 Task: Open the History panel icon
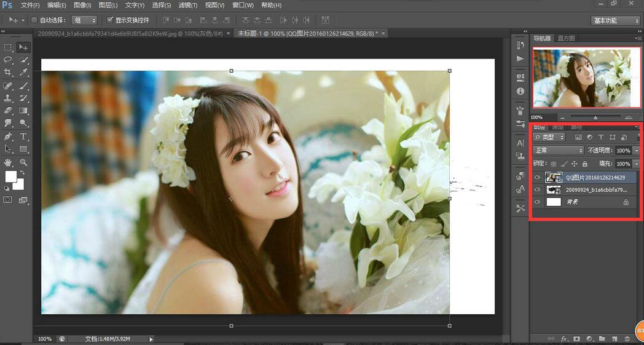[x=520, y=44]
